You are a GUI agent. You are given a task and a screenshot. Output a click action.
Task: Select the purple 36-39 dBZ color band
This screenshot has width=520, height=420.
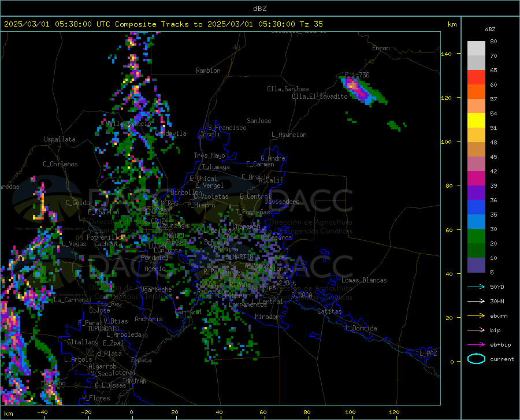[x=476, y=193]
